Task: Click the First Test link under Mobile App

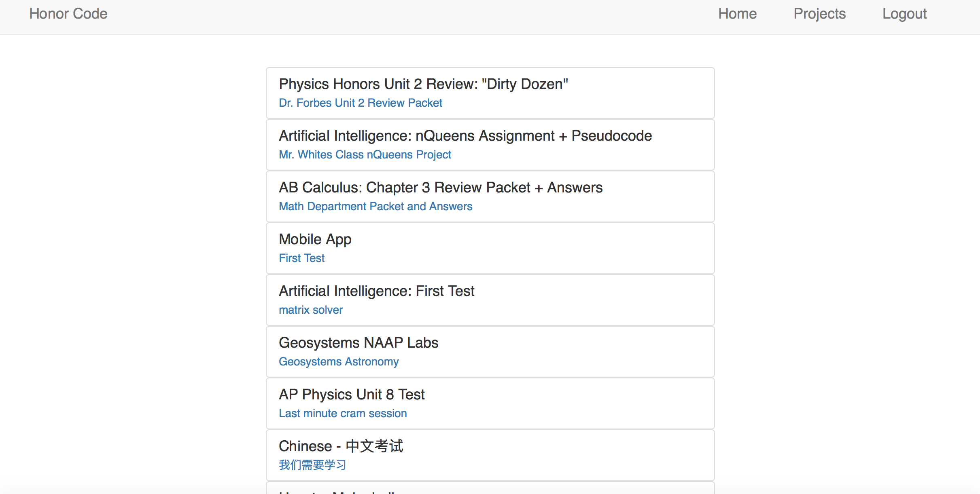Action: [x=301, y=258]
